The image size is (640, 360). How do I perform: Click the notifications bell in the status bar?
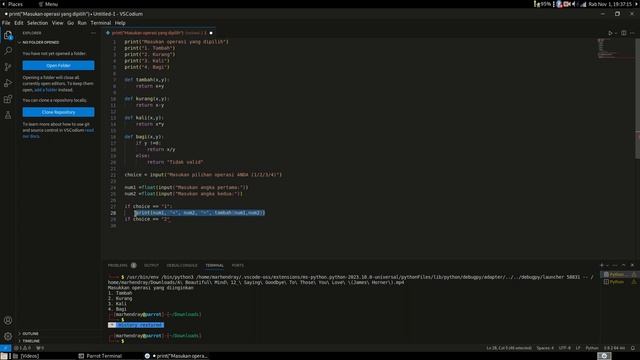coord(633,348)
